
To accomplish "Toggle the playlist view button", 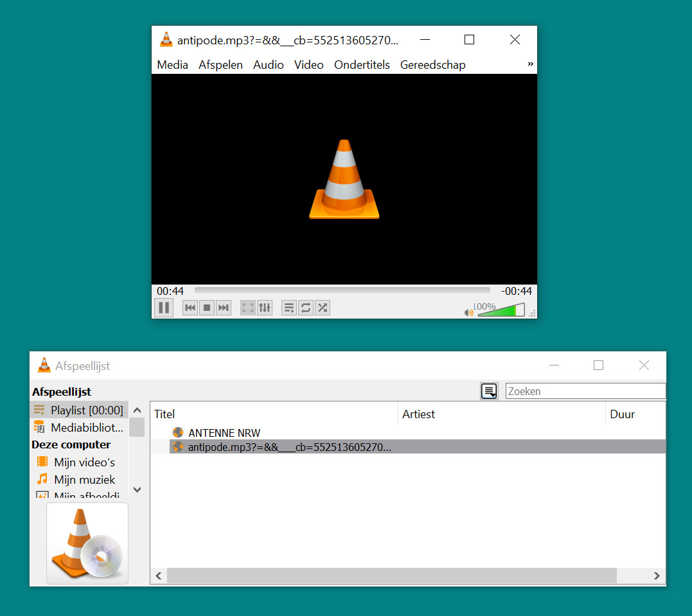I will 289,308.
